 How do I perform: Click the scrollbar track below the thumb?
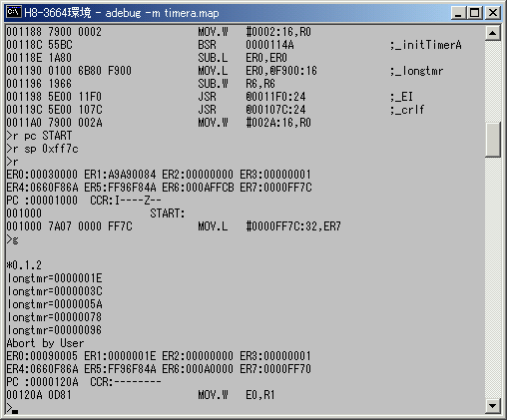pos(493,276)
